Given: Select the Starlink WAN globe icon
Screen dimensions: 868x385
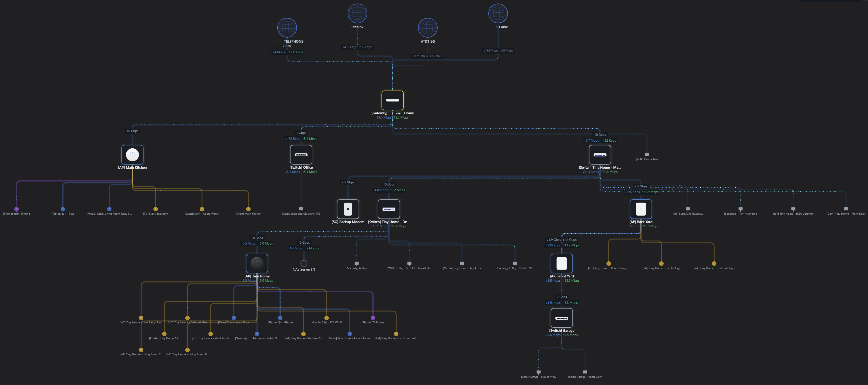Looking at the screenshot, I should (357, 13).
